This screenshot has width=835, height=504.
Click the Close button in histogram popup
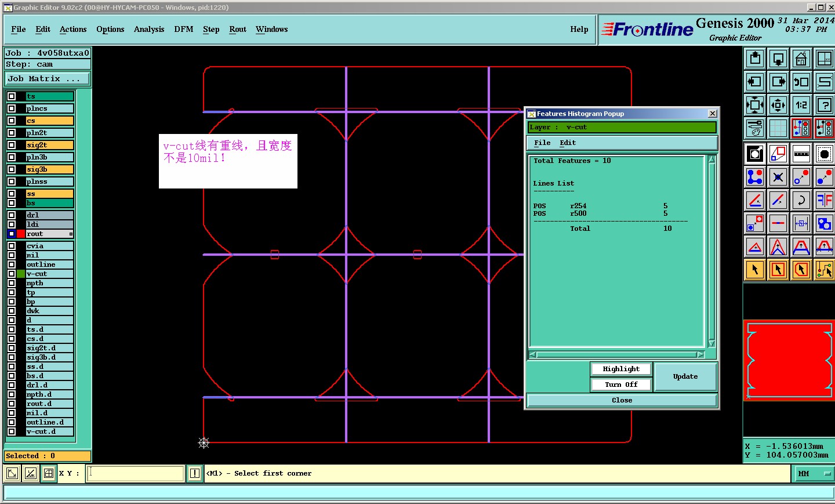(622, 400)
